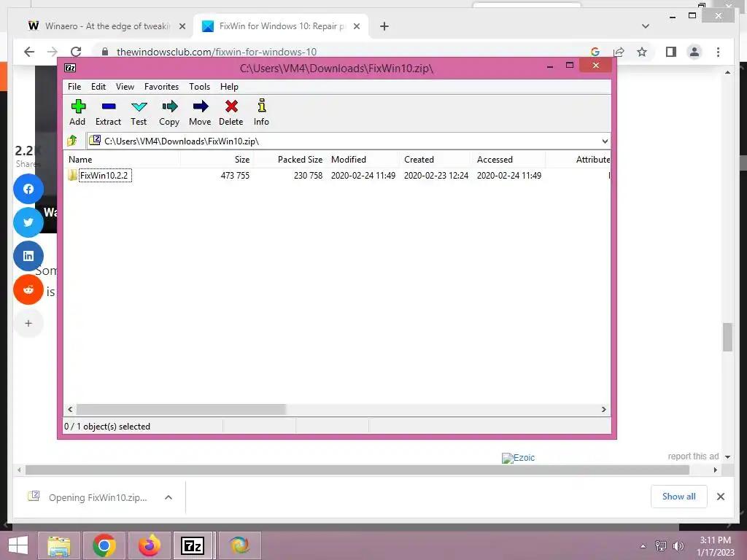Open Chrome tab search chevron

tap(645, 26)
